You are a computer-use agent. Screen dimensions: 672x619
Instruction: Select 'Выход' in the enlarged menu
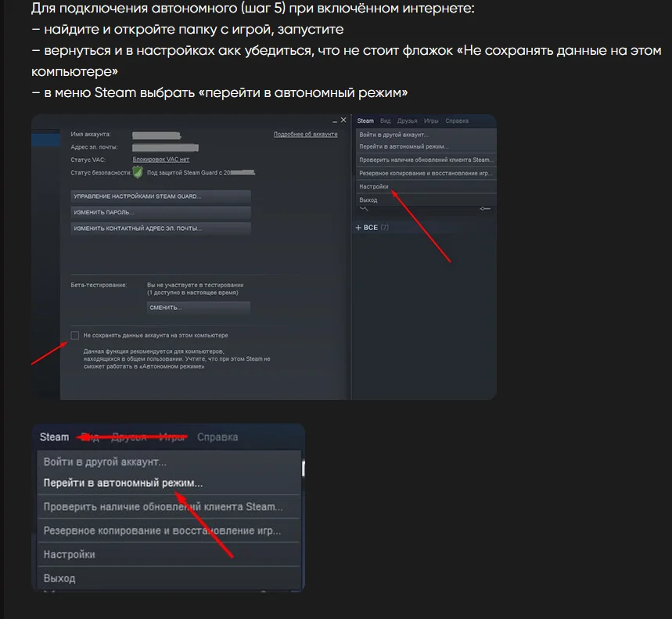point(169,578)
